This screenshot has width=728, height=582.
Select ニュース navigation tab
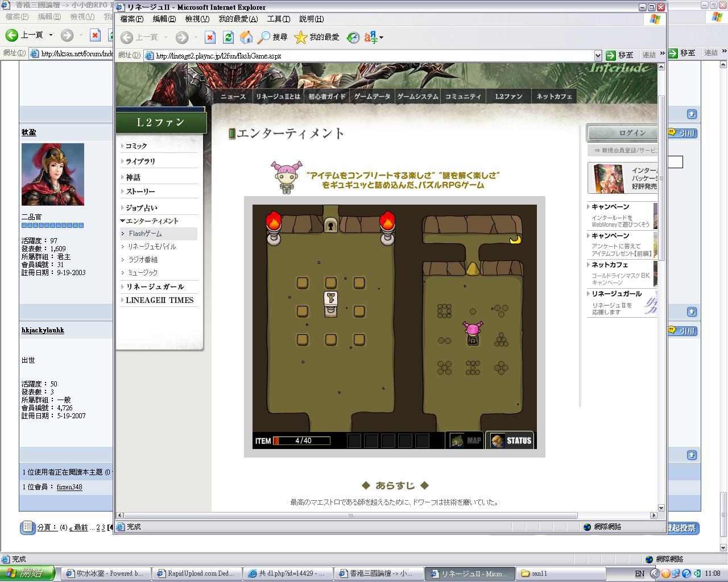coord(233,97)
